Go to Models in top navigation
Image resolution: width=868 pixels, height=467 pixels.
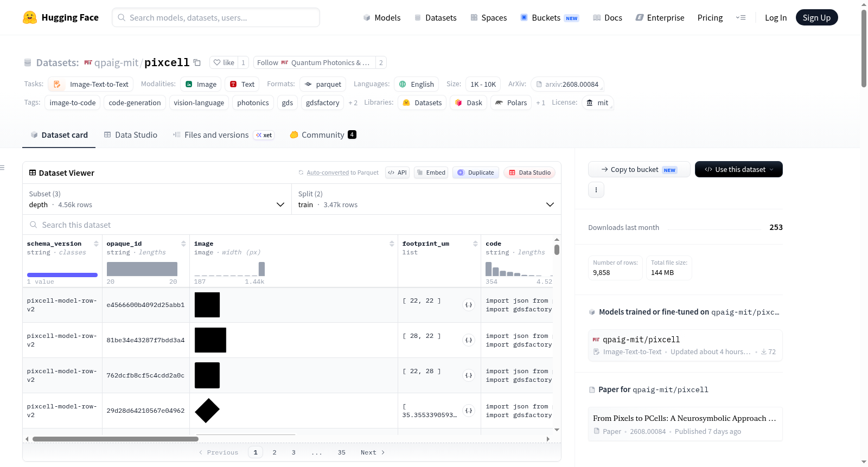coord(382,17)
